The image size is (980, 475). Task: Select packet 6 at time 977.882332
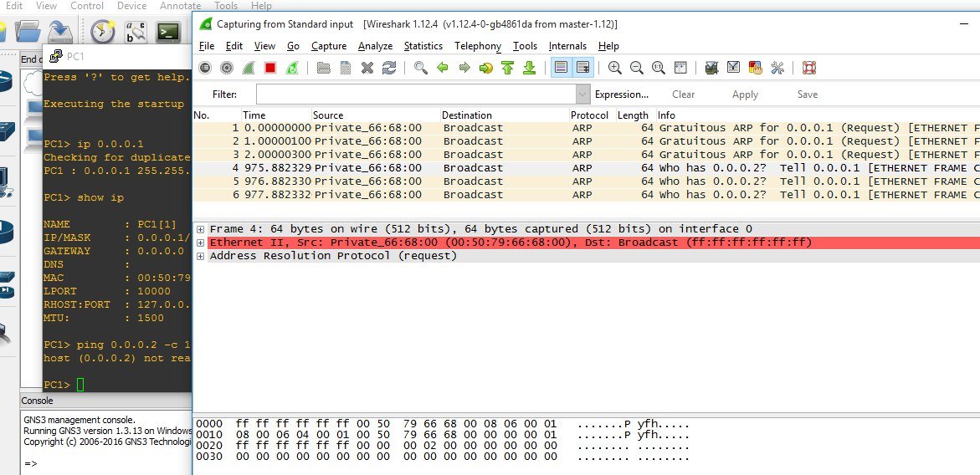coord(586,194)
